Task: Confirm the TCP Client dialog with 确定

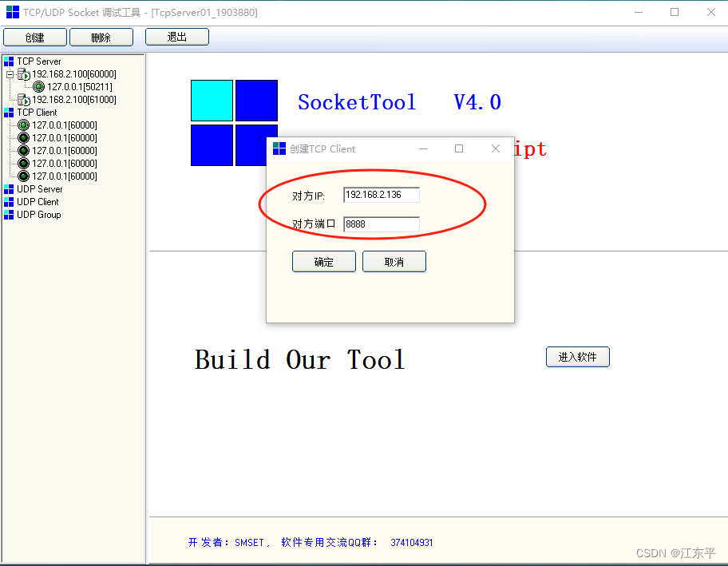Action: pyautogui.click(x=323, y=261)
